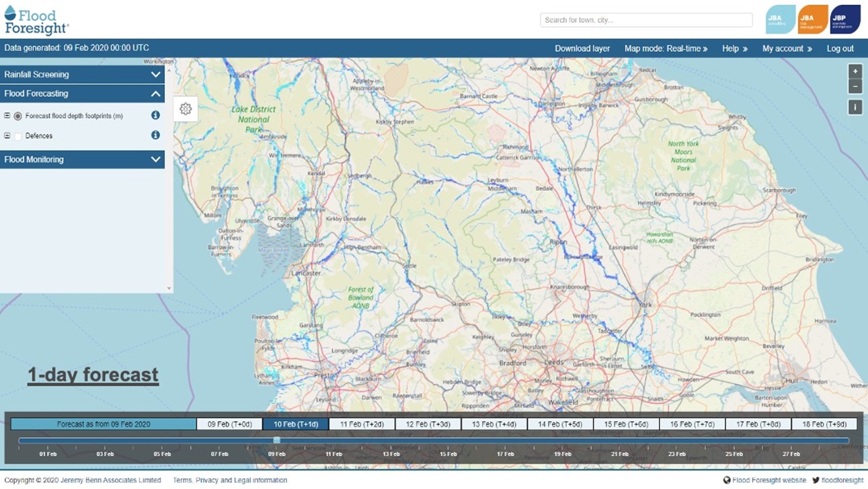
Task: Enable the Defences layer checkbox
Action: 18,136
